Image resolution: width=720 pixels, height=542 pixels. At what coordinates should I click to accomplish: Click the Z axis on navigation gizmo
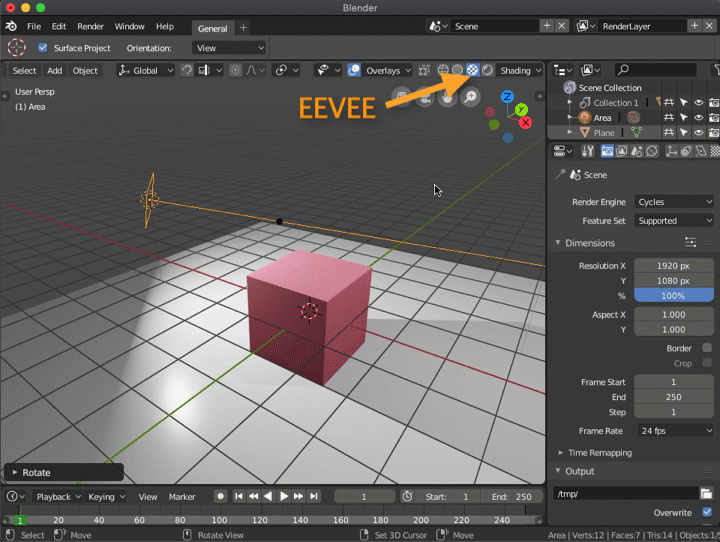click(x=507, y=96)
